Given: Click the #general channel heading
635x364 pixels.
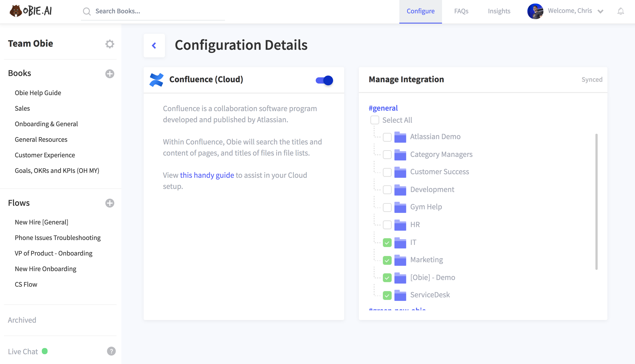Looking at the screenshot, I should coord(383,108).
